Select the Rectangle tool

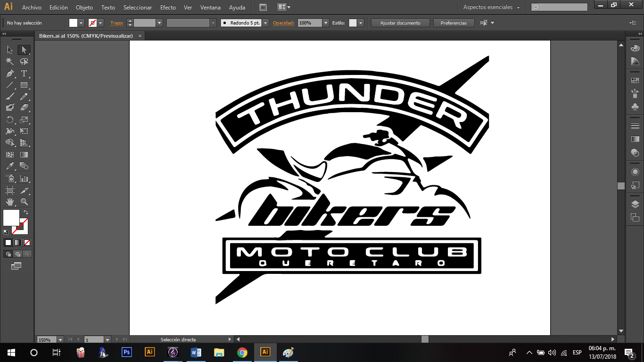24,85
